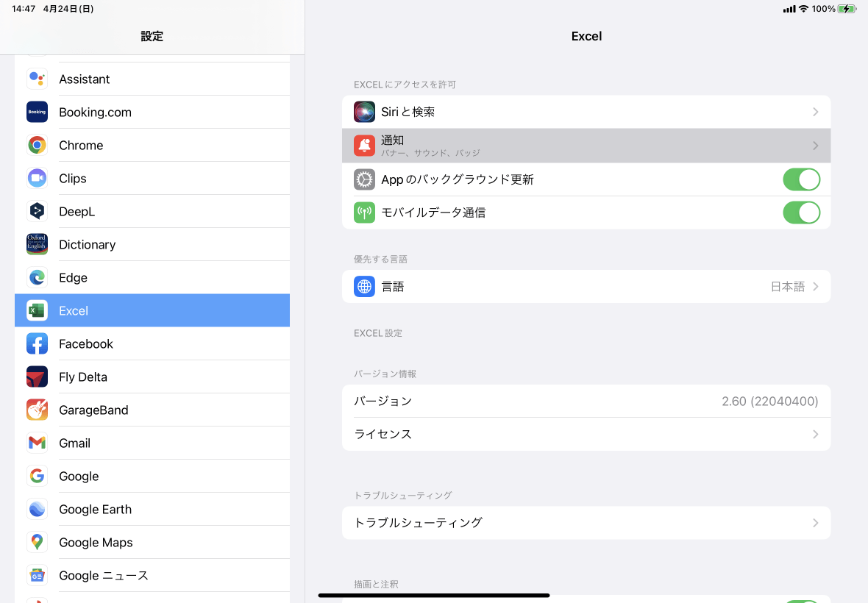This screenshot has width=868, height=603.
Task: Select Facebook label in sidebar
Action: [x=86, y=344]
